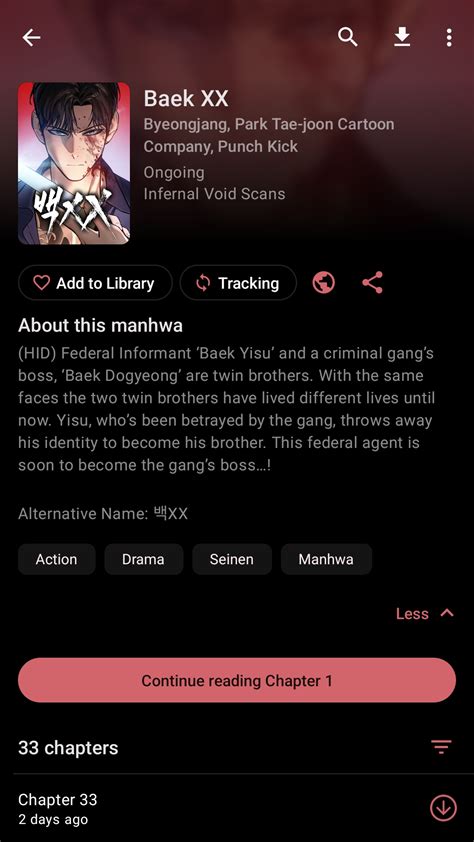Image resolution: width=474 pixels, height=842 pixels.
Task: Tap the Infernal Void Scans source
Action: [214, 194]
